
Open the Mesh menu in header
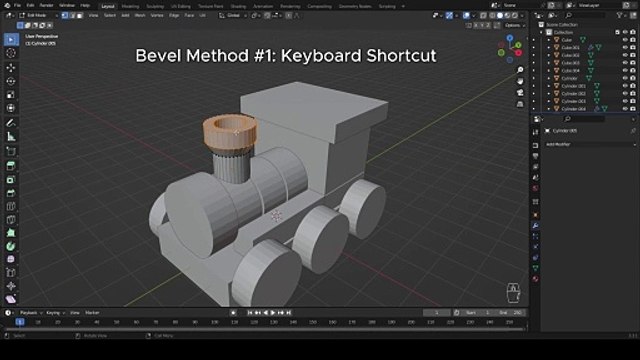(x=140, y=16)
